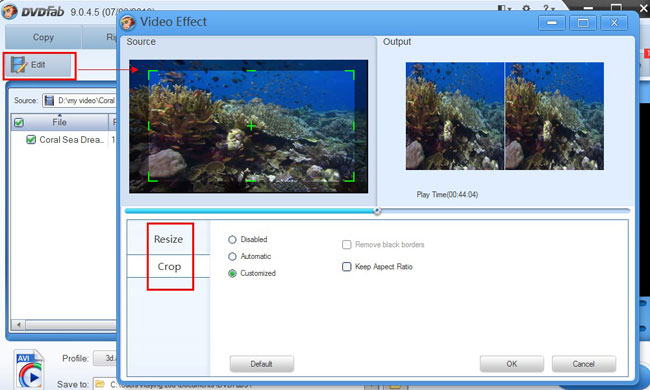Click the Edit button with pencil icon

click(x=39, y=65)
